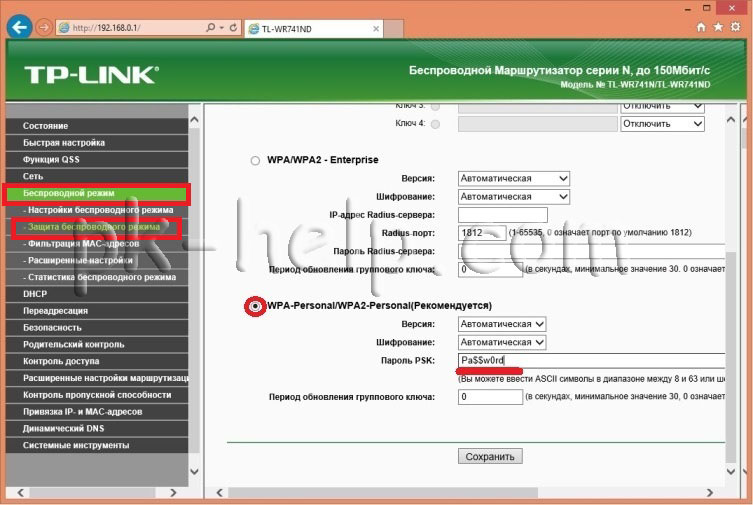
Task: Click the search magnifier in address bar
Action: pos(210,27)
